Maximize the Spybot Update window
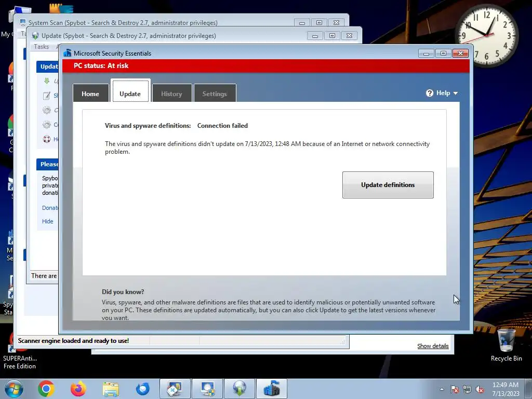 332,36
